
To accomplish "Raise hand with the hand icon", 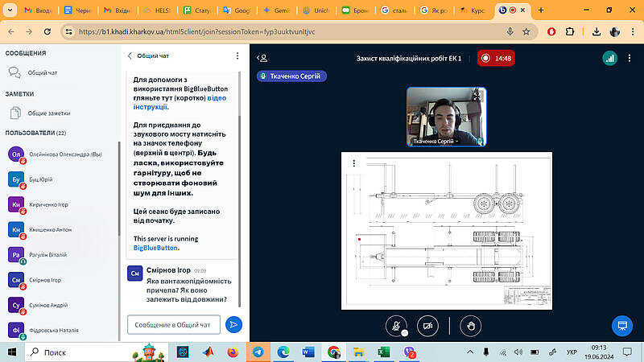I will (x=470, y=326).
